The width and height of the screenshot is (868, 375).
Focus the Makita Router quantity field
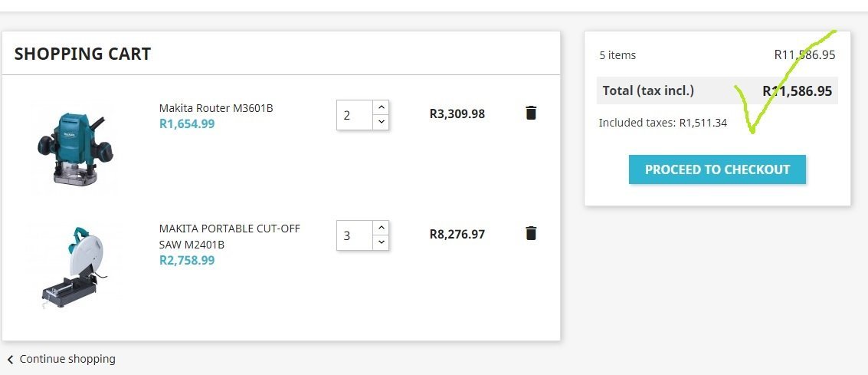click(x=355, y=115)
